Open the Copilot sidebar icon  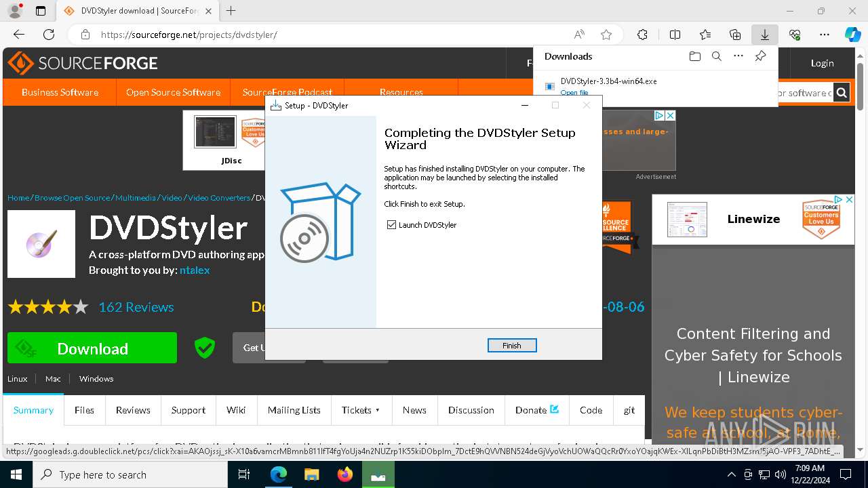(852, 35)
